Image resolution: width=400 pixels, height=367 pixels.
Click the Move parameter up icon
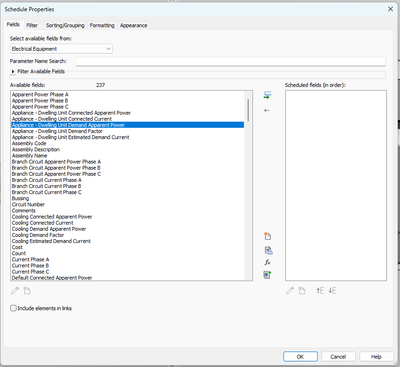(320, 291)
